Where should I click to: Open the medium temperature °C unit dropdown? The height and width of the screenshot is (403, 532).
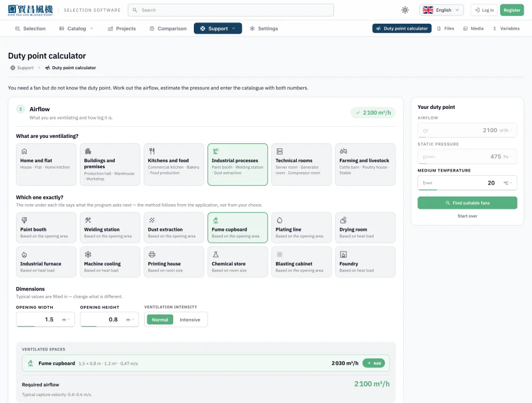pos(508,183)
